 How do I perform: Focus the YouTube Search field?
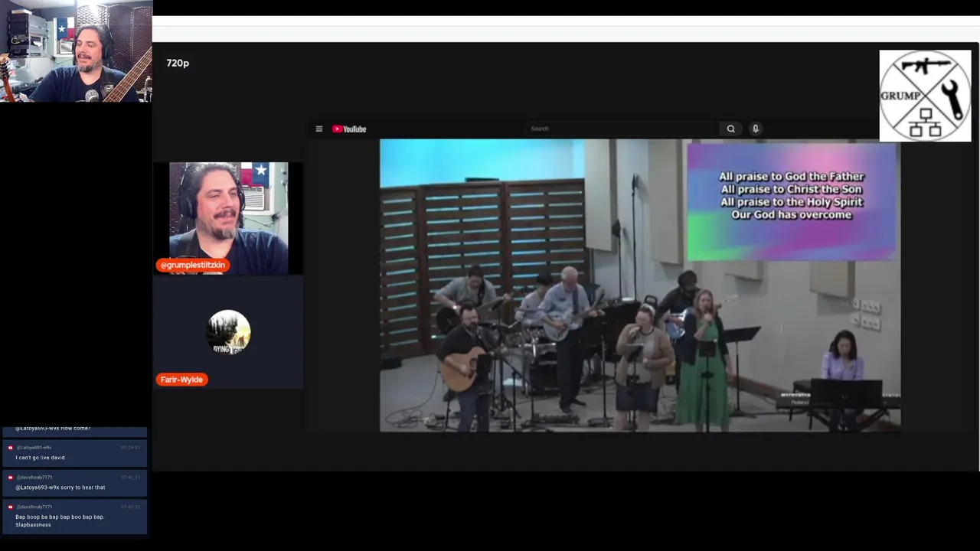(622, 129)
